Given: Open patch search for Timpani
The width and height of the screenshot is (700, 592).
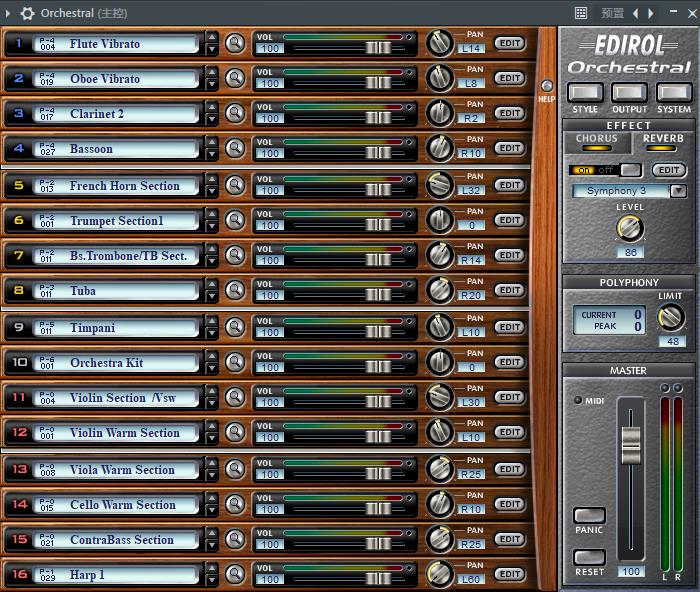Looking at the screenshot, I should [235, 327].
